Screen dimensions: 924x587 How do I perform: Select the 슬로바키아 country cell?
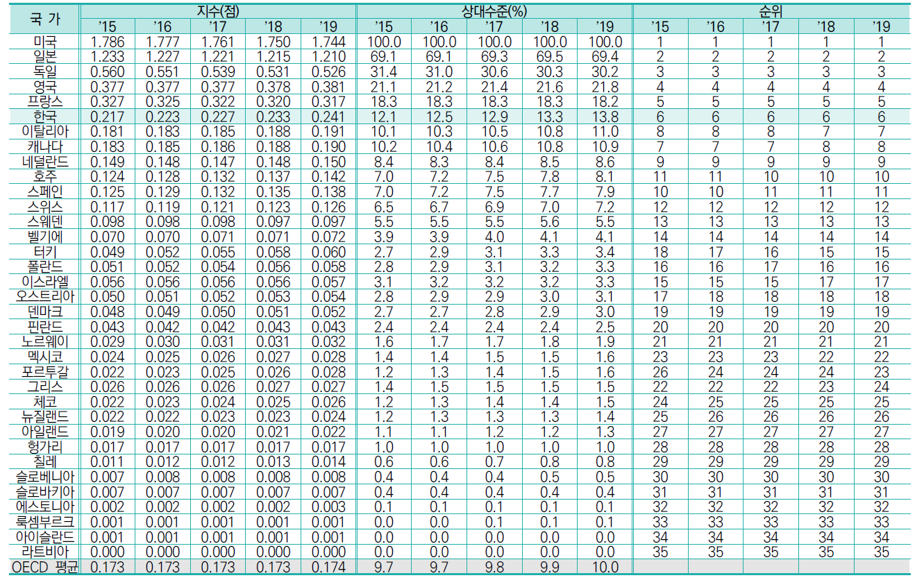pyautogui.click(x=44, y=493)
